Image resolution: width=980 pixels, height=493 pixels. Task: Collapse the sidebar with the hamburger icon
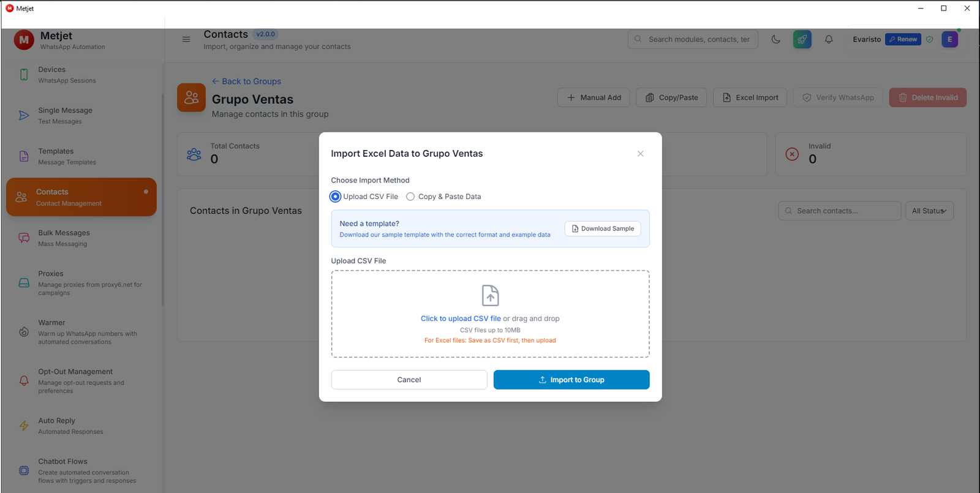[186, 39]
